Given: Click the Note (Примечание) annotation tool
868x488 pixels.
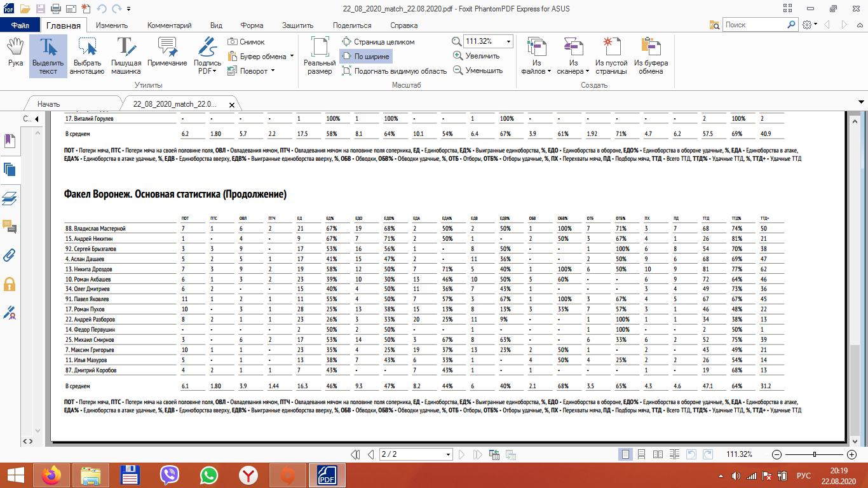Looking at the screenshot, I should tap(167, 54).
